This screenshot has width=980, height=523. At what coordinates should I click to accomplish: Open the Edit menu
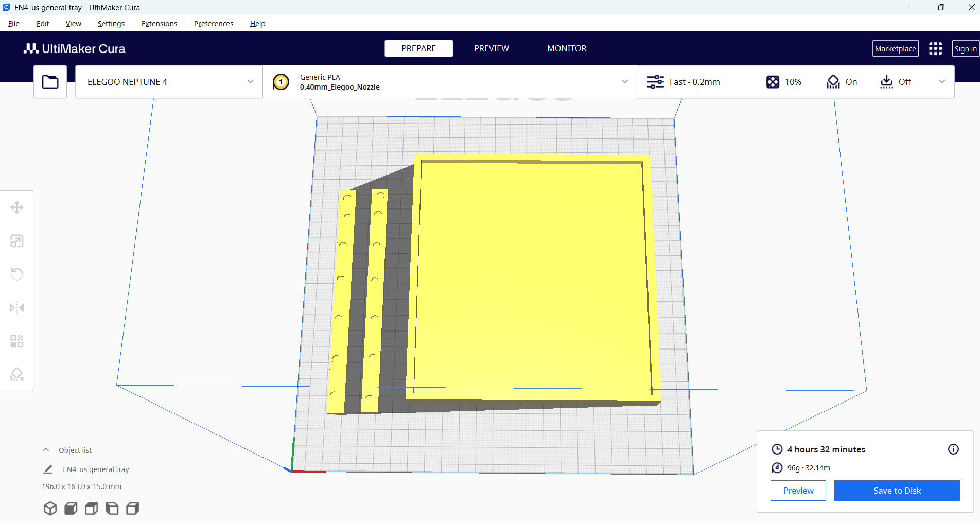tap(43, 24)
